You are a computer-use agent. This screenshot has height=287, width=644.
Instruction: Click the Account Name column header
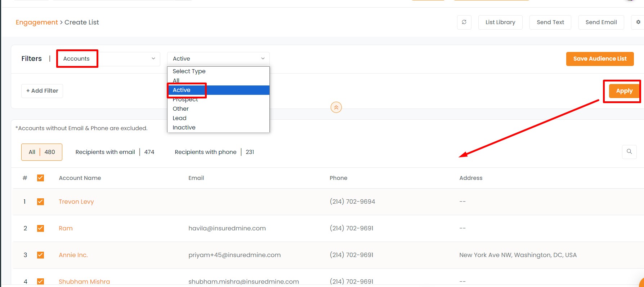tap(80, 178)
